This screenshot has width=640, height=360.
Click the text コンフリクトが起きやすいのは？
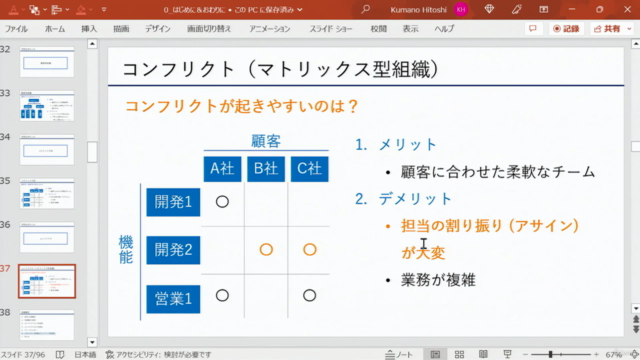click(x=242, y=107)
